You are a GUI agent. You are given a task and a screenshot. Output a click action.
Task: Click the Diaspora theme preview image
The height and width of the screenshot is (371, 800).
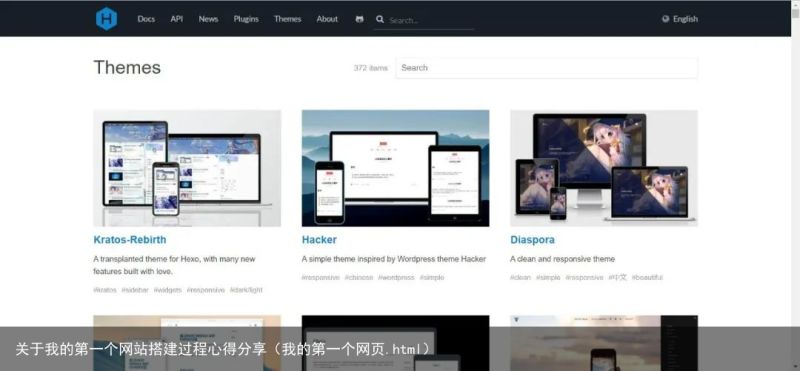(604, 168)
